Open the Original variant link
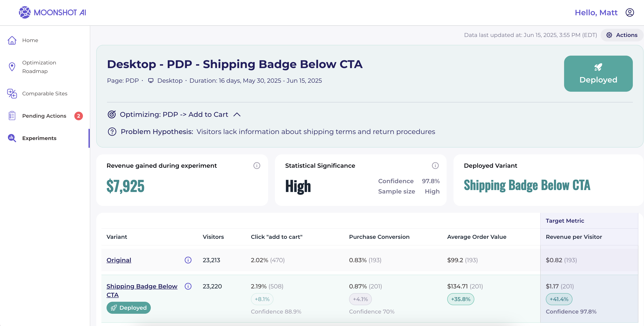 [119, 260]
